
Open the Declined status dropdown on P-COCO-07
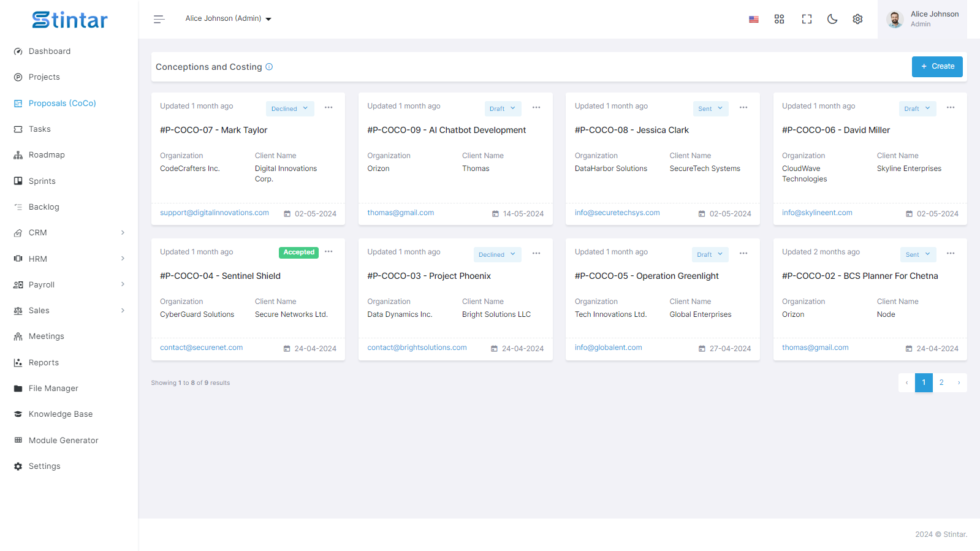pyautogui.click(x=290, y=108)
